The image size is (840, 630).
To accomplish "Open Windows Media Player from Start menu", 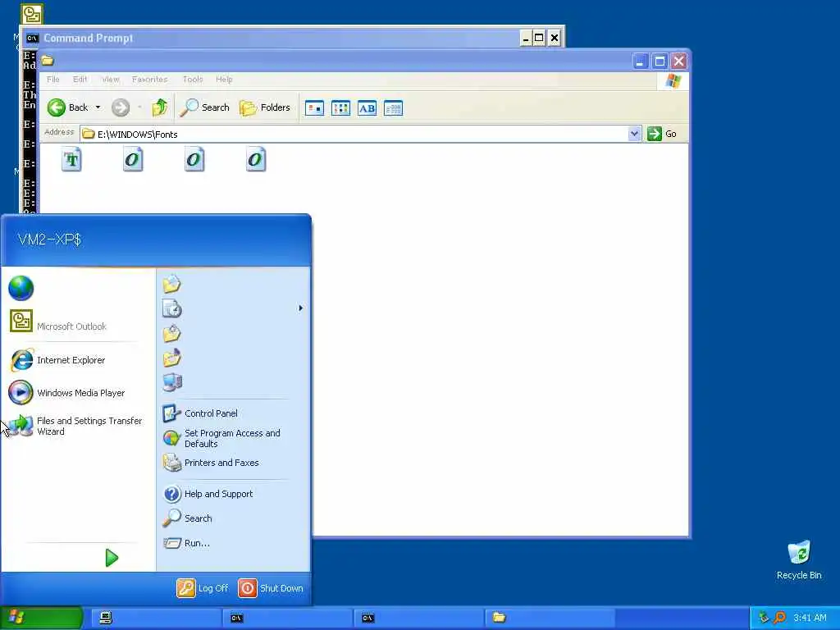I will pos(67,393).
